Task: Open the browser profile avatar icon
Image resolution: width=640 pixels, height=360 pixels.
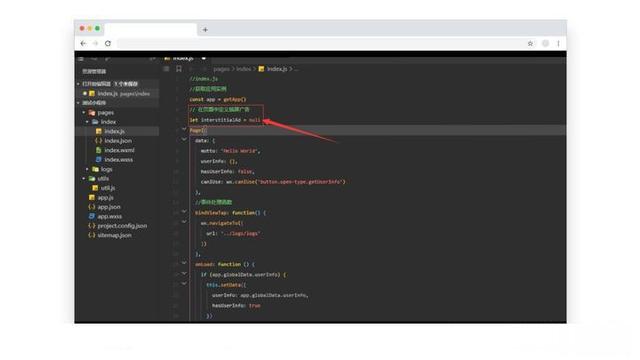Action: pos(545,43)
